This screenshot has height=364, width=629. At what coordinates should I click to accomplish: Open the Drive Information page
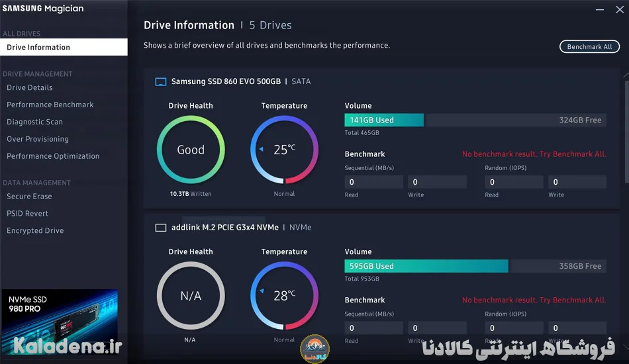pyautogui.click(x=64, y=47)
